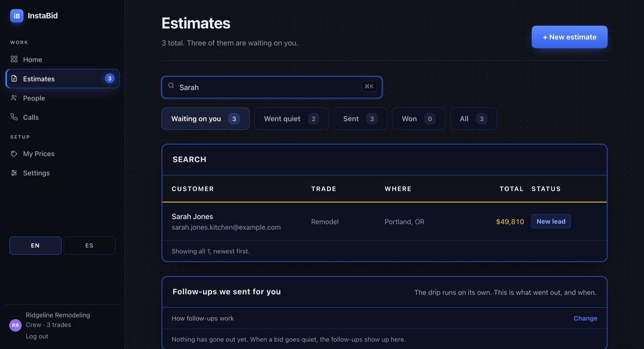The height and width of the screenshot is (349, 644).
Task: Log out of the account
Action: coord(37,336)
